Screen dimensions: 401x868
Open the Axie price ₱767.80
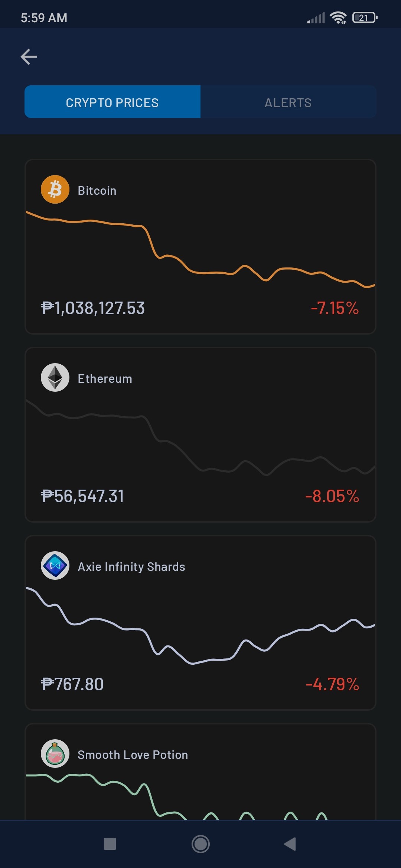72,684
